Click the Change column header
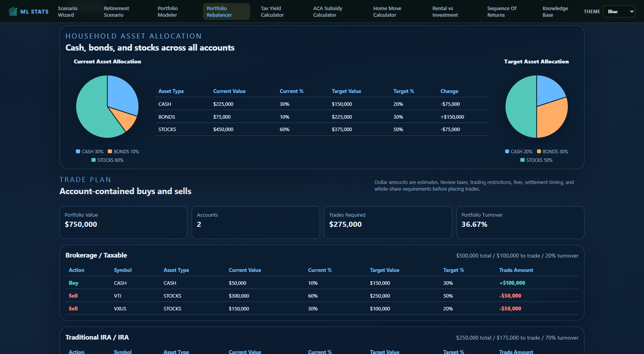 [449, 91]
